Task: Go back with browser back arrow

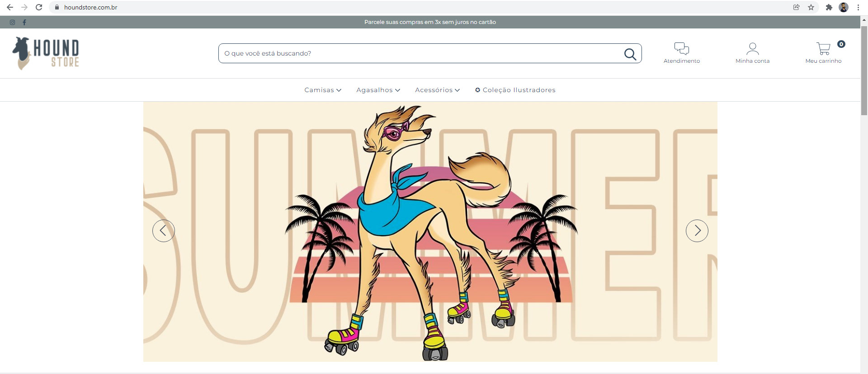Action: 10,7
